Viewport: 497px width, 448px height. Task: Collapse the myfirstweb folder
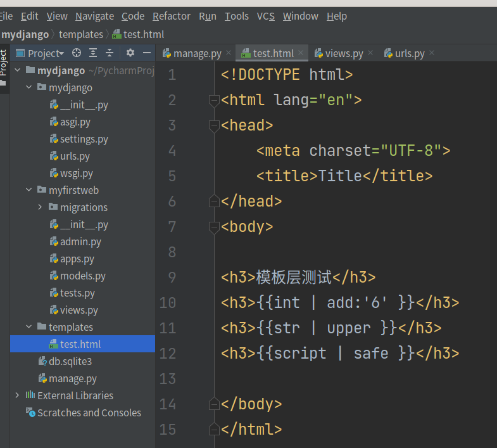pos(29,190)
